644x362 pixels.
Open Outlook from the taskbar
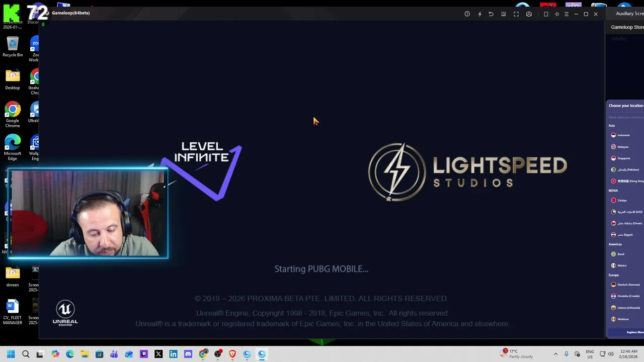pyautogui.click(x=129, y=354)
